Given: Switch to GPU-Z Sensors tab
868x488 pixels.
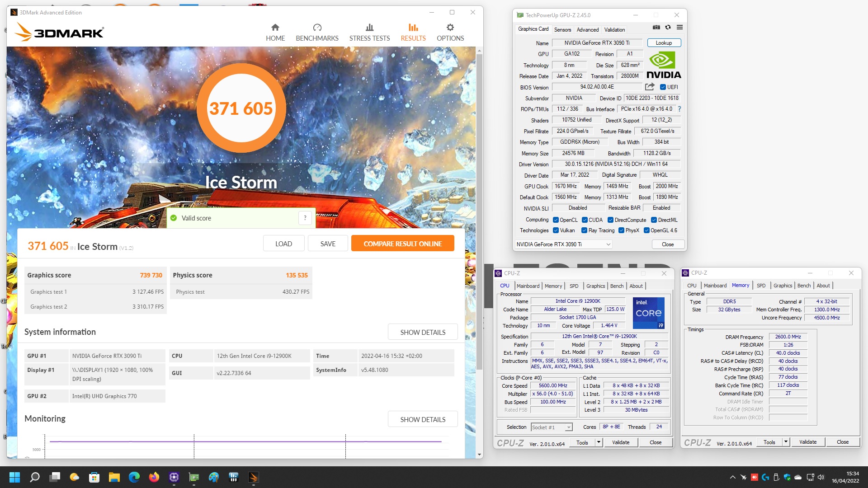Looking at the screenshot, I should pyautogui.click(x=562, y=30).
